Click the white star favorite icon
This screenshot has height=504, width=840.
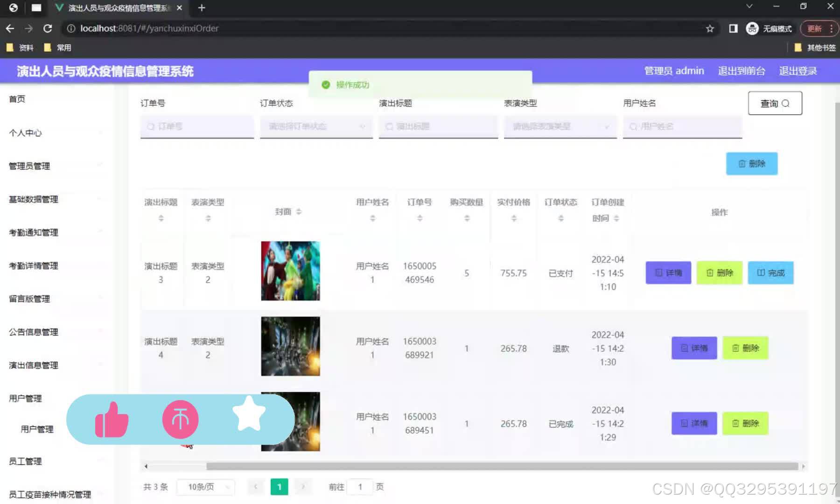click(249, 414)
